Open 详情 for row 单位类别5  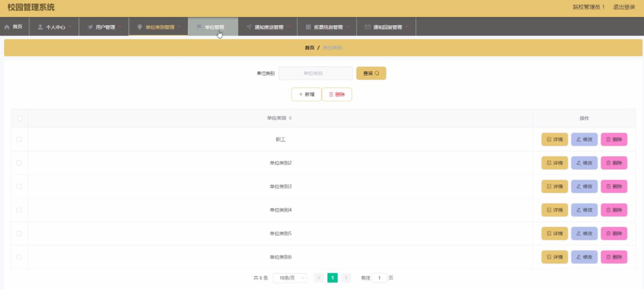pyautogui.click(x=555, y=233)
